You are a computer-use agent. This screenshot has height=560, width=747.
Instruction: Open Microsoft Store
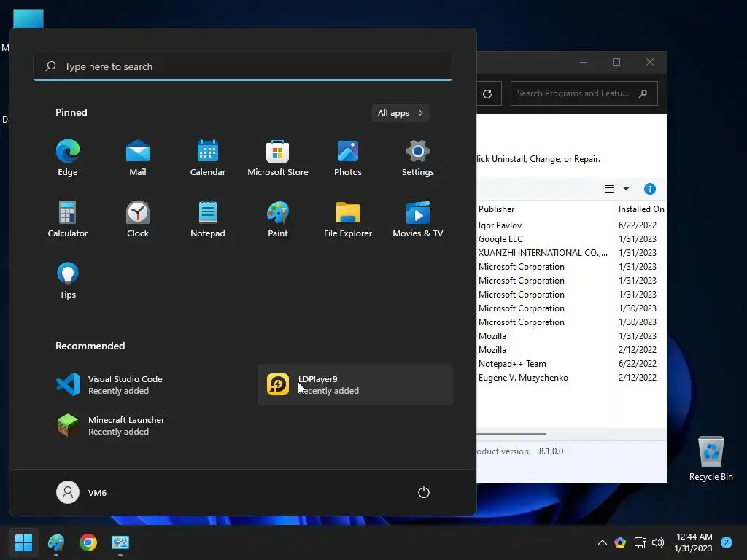click(x=278, y=158)
